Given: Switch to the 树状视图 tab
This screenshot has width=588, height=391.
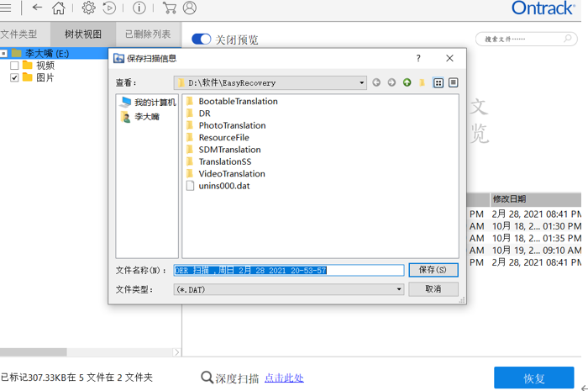Looking at the screenshot, I should coord(83,34).
